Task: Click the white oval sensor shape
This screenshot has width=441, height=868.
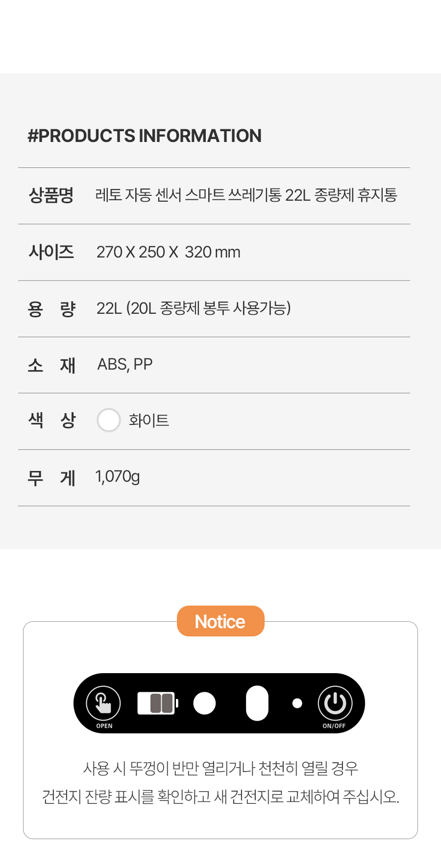Action: tap(257, 704)
